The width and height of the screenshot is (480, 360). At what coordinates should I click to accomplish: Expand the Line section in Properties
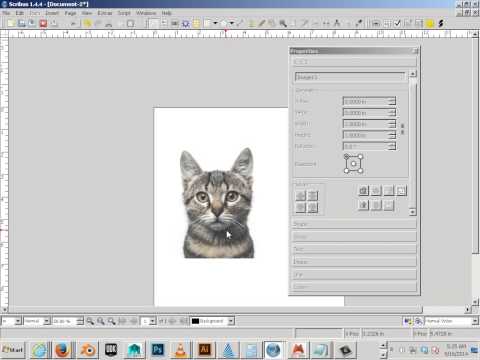pyautogui.click(x=354, y=274)
